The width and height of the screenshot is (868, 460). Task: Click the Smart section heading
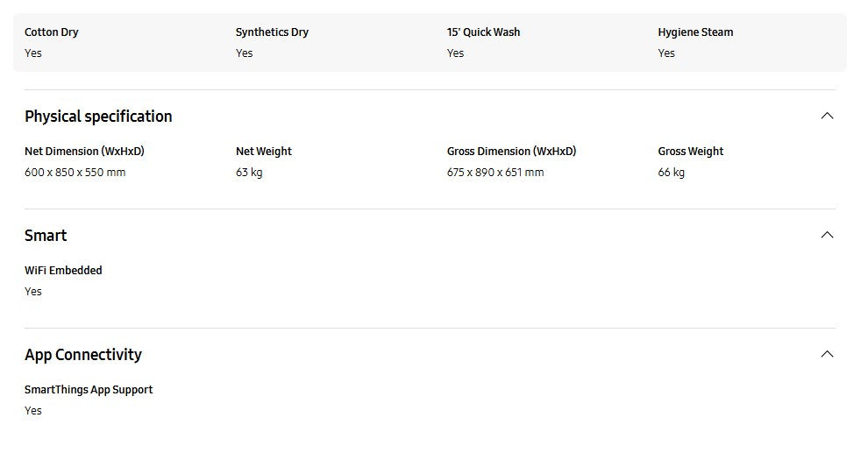click(46, 236)
